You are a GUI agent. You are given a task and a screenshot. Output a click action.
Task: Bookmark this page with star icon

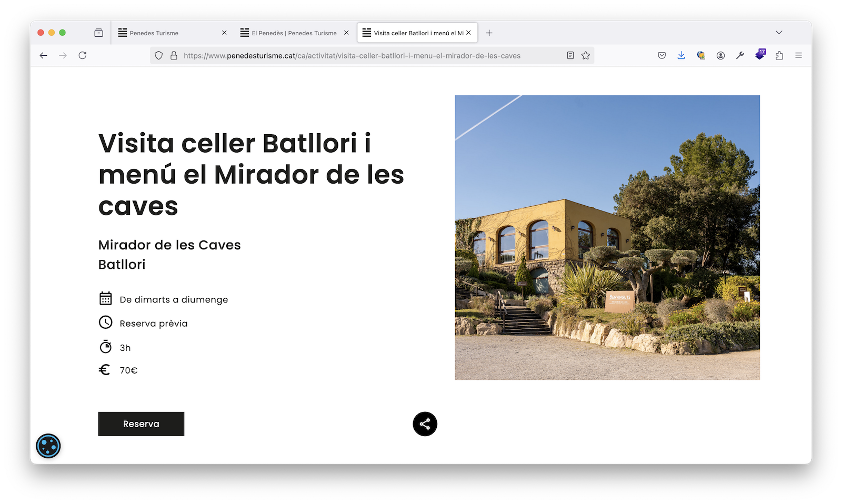pyautogui.click(x=586, y=56)
